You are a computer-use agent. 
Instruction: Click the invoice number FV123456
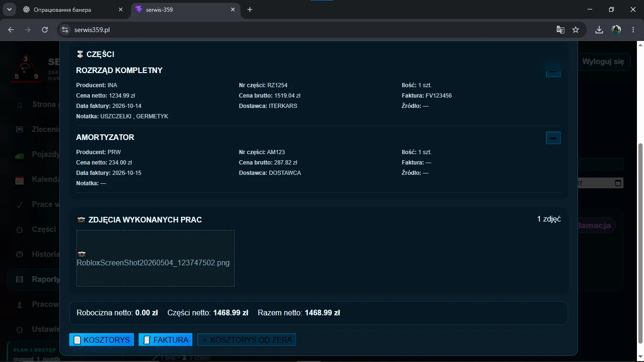(x=438, y=96)
